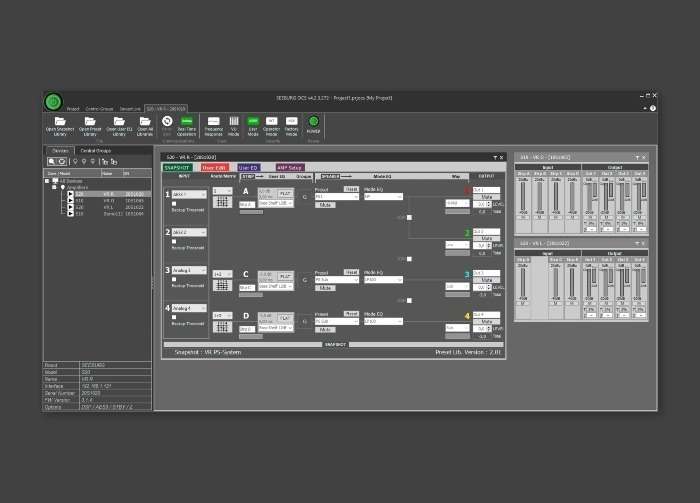Click the Open User EQ Library icon
The width and height of the screenshot is (700, 503).
click(119, 124)
